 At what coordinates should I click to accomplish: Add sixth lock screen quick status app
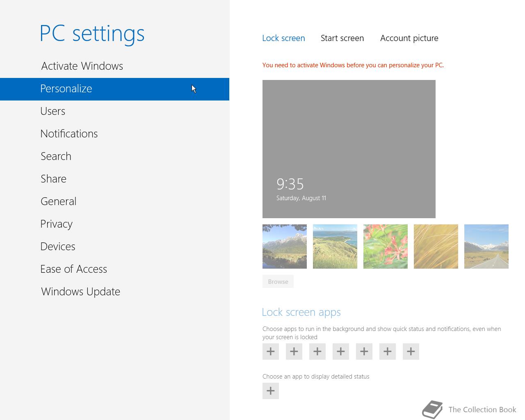[388, 352]
